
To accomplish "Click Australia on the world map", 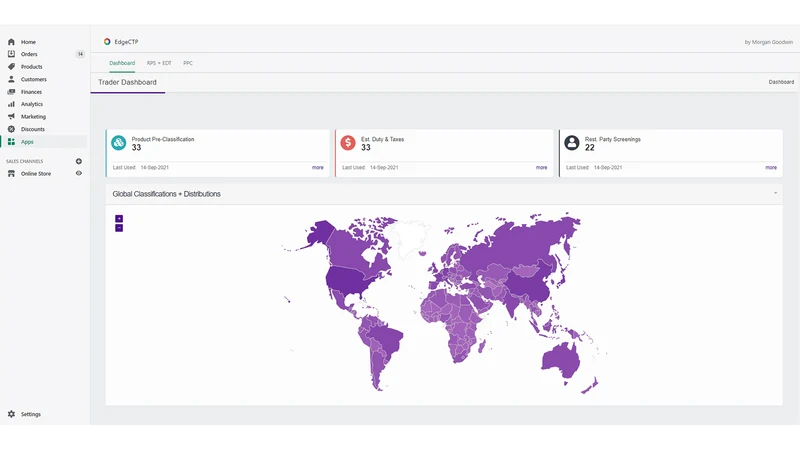I will click(x=561, y=360).
